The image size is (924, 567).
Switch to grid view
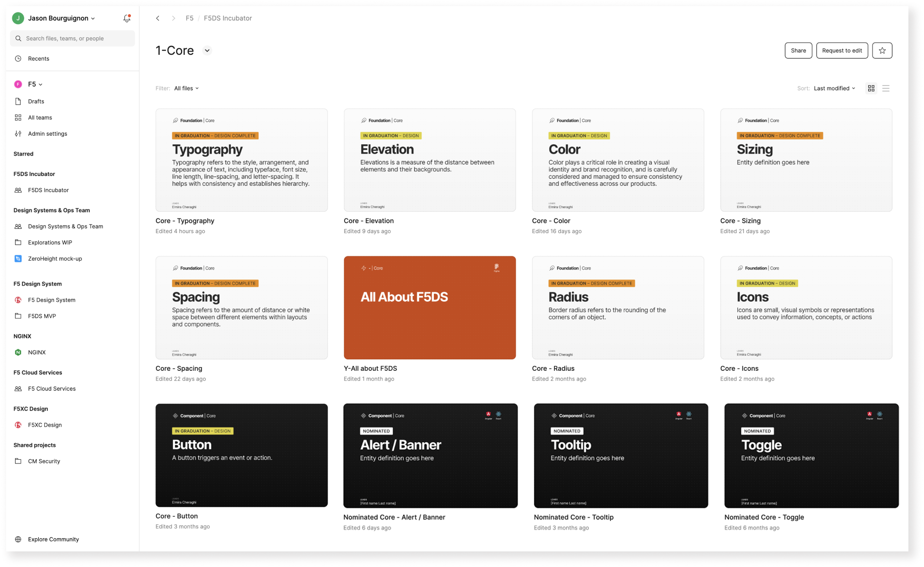click(871, 88)
